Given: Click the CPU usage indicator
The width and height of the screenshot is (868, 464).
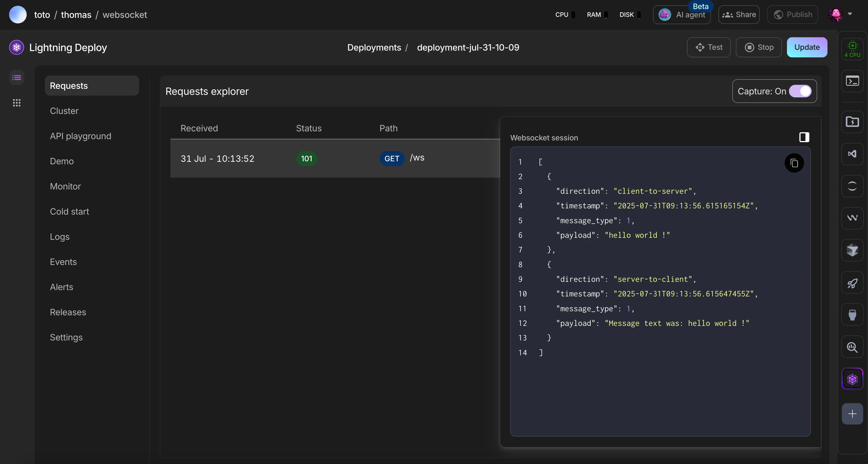Looking at the screenshot, I should coord(565,15).
